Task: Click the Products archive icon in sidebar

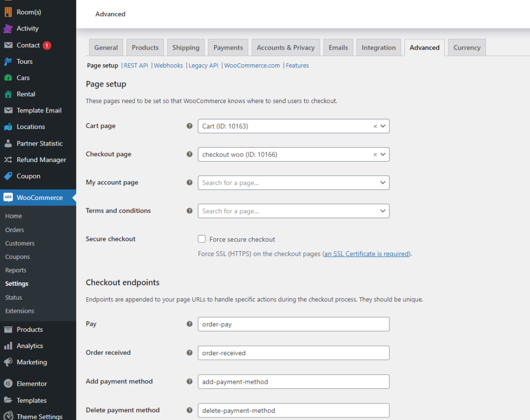Action: (x=8, y=329)
